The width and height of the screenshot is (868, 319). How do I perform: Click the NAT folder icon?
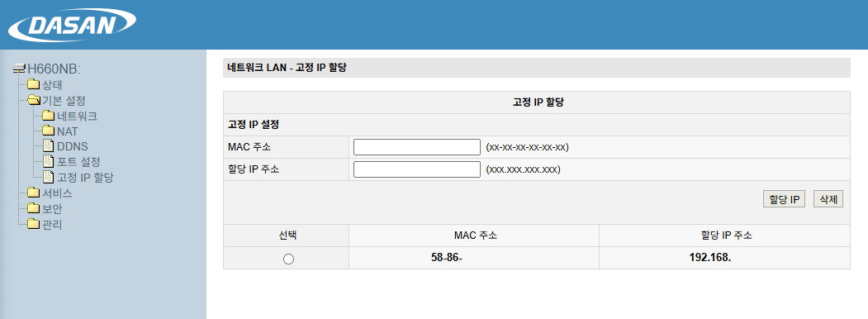tap(49, 131)
